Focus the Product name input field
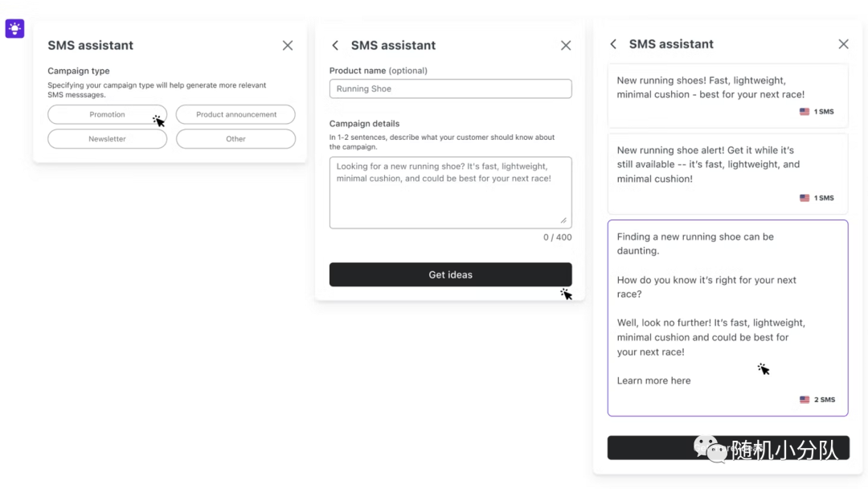Viewport: 868px width, 489px height. click(451, 88)
